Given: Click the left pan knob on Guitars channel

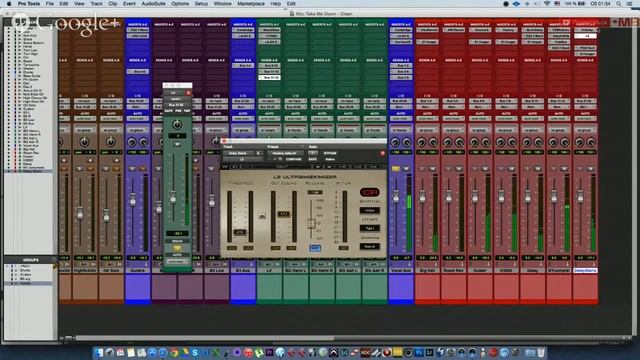Looking at the screenshot, I should (131, 142).
